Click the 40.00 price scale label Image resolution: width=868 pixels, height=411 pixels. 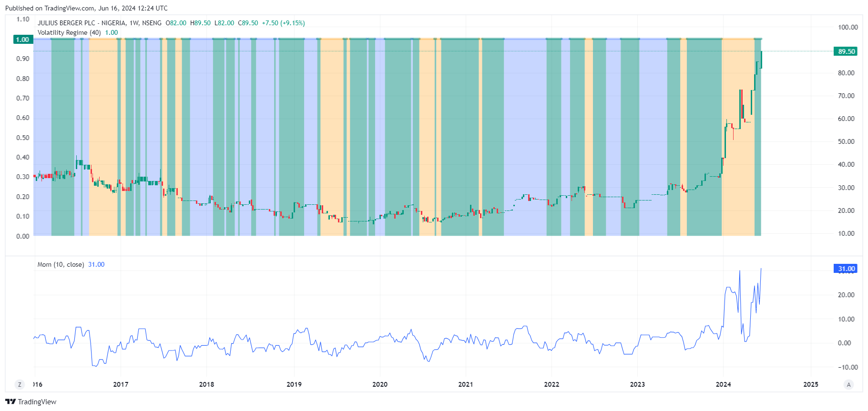point(847,164)
